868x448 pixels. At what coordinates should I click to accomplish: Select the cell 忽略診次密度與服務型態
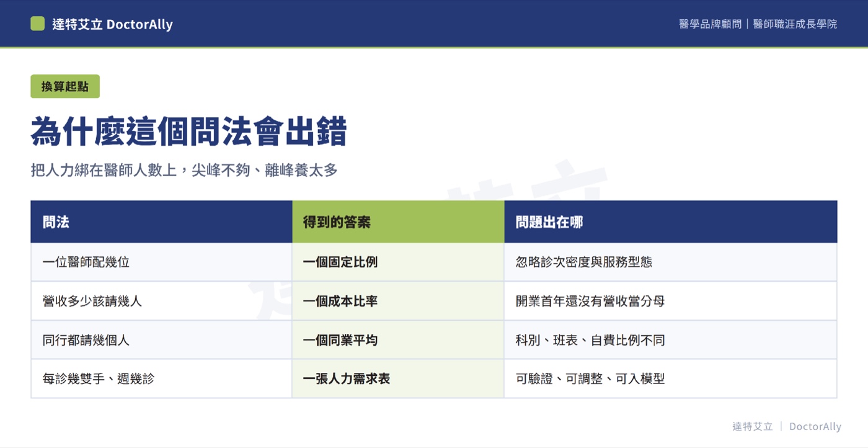670,262
